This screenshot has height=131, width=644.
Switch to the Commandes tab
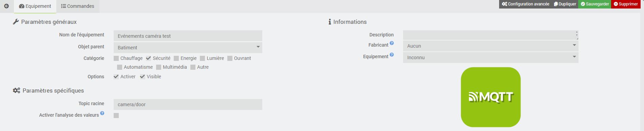(78, 6)
